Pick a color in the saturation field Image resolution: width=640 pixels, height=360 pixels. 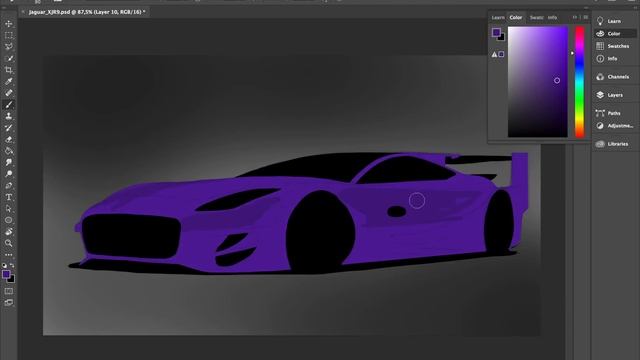pyautogui.click(x=538, y=82)
